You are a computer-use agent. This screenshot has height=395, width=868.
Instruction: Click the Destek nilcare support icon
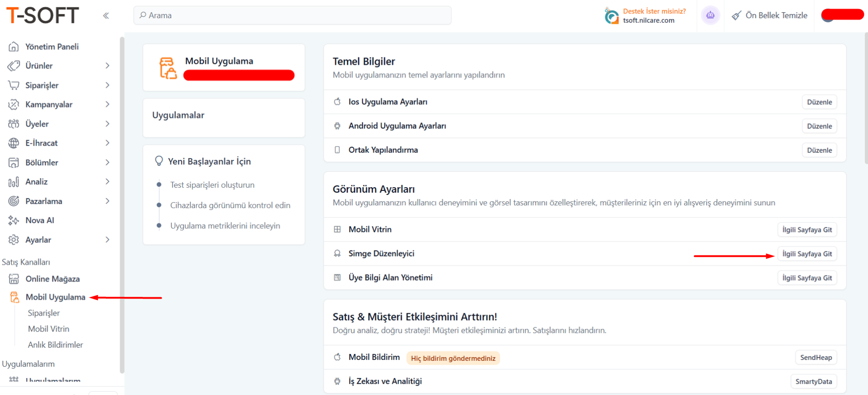coord(612,16)
